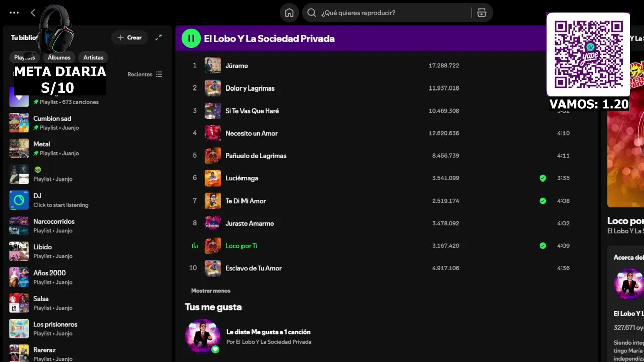Open the DJ icon in the library
This screenshot has width=644, height=362.
(19, 200)
